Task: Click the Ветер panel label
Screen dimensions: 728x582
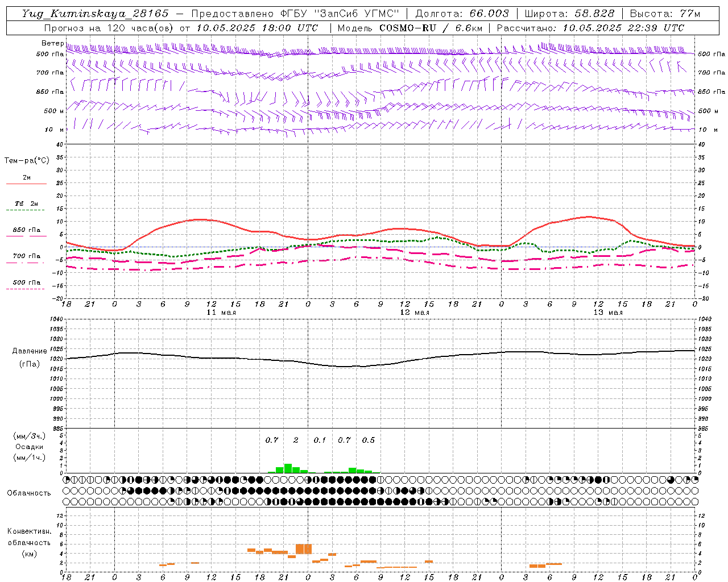Action: tap(52, 43)
